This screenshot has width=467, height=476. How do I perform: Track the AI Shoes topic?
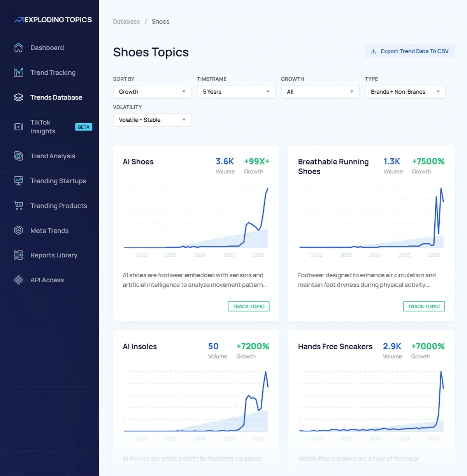coord(249,306)
